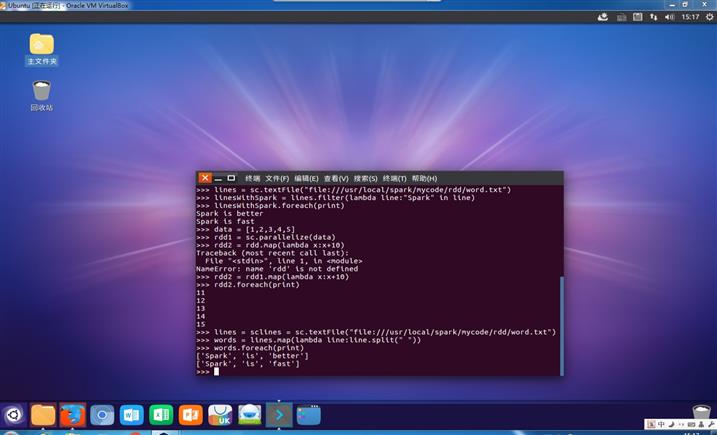Click the ['Spark', 'is', 'fast'] output
This screenshot has height=435, width=717.
(248, 364)
